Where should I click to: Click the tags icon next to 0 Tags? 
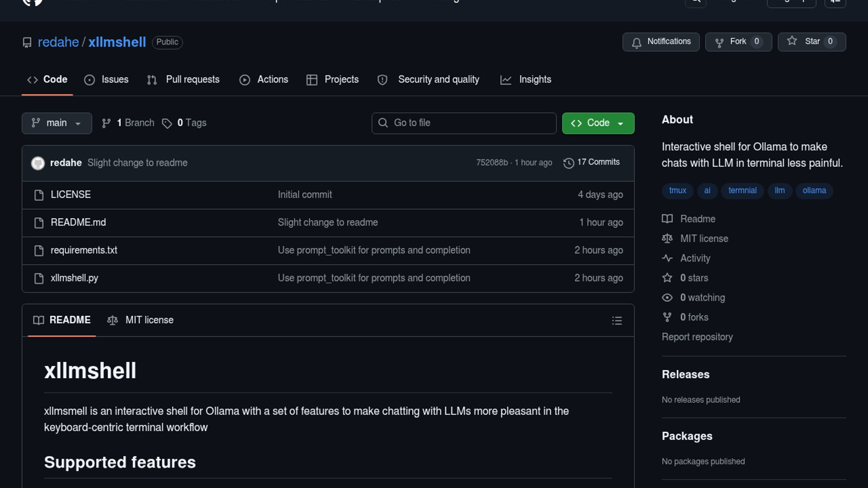coord(167,123)
